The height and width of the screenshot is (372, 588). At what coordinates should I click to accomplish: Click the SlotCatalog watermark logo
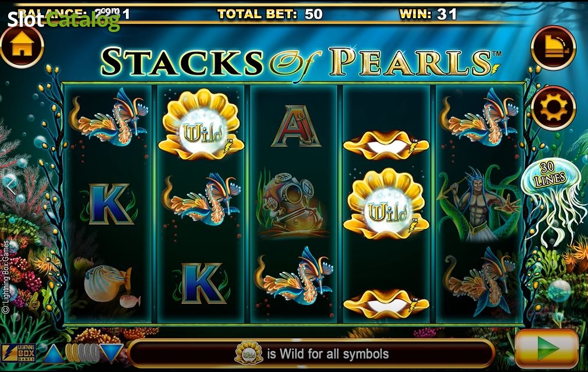point(64,19)
